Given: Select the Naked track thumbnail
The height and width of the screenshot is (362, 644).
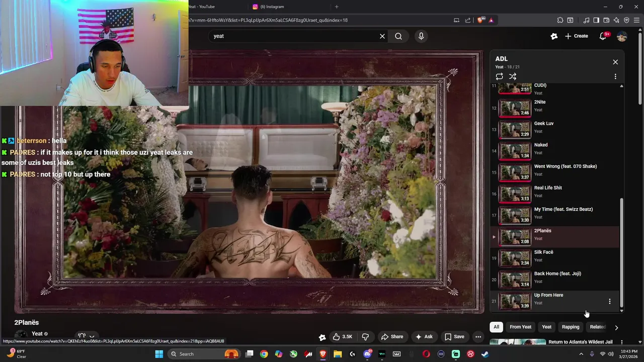Looking at the screenshot, I should pos(515,150).
